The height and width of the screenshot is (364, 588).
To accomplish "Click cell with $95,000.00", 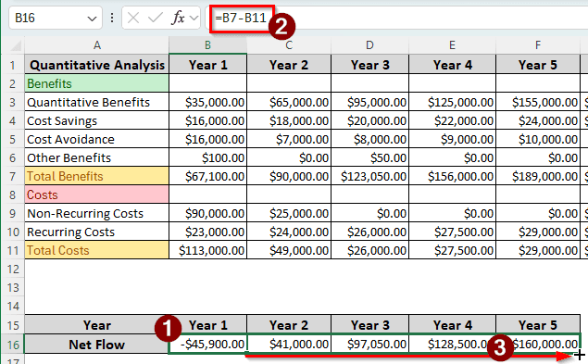I will point(370,102).
